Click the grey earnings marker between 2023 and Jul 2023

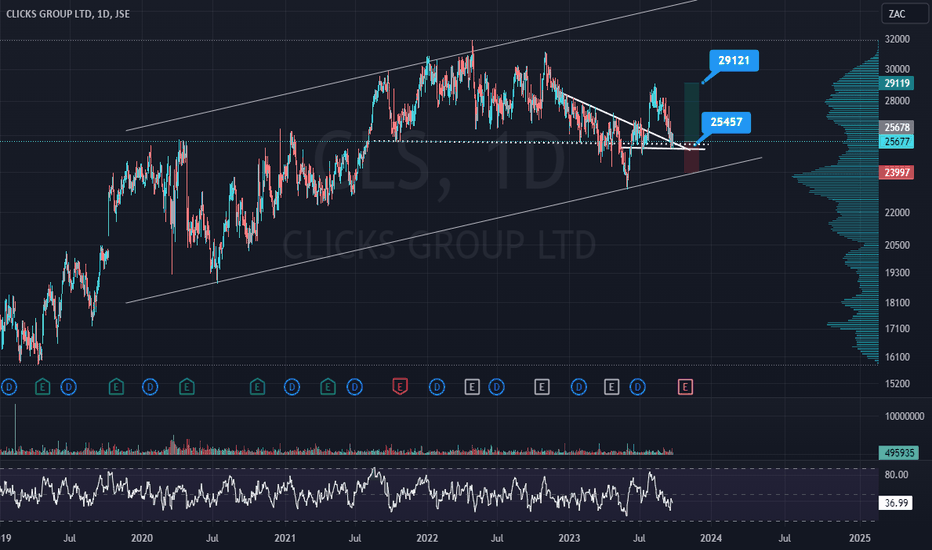pos(612,388)
